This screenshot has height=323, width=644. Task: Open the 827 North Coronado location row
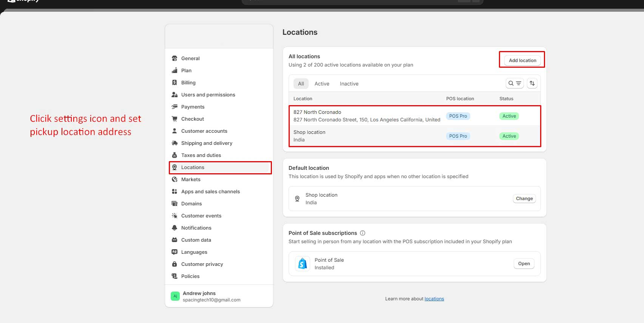(x=366, y=116)
